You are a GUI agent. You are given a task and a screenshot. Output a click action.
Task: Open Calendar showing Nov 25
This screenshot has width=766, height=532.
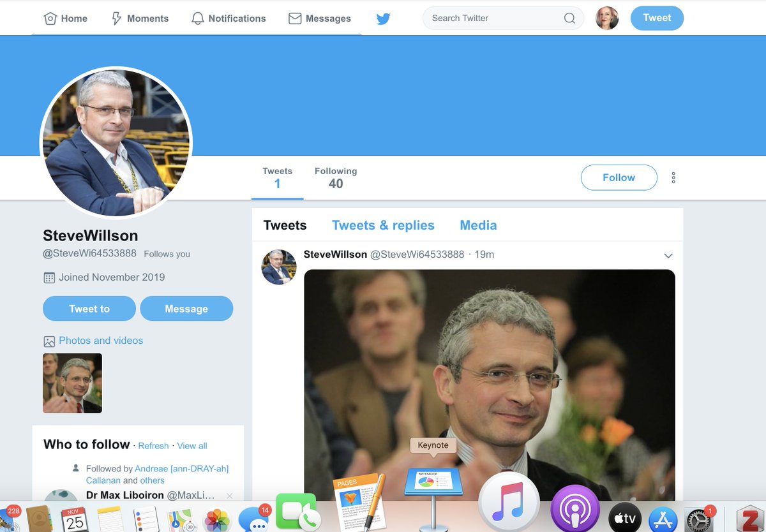[x=75, y=520]
